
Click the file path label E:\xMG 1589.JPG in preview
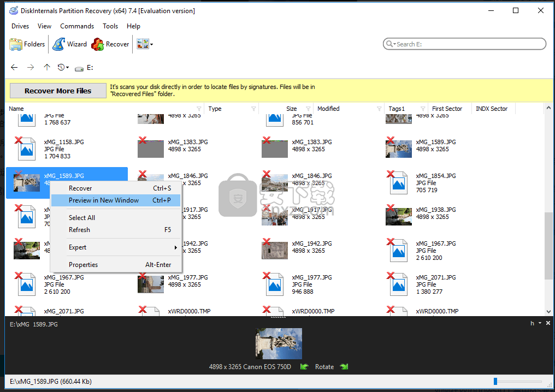coord(34,324)
